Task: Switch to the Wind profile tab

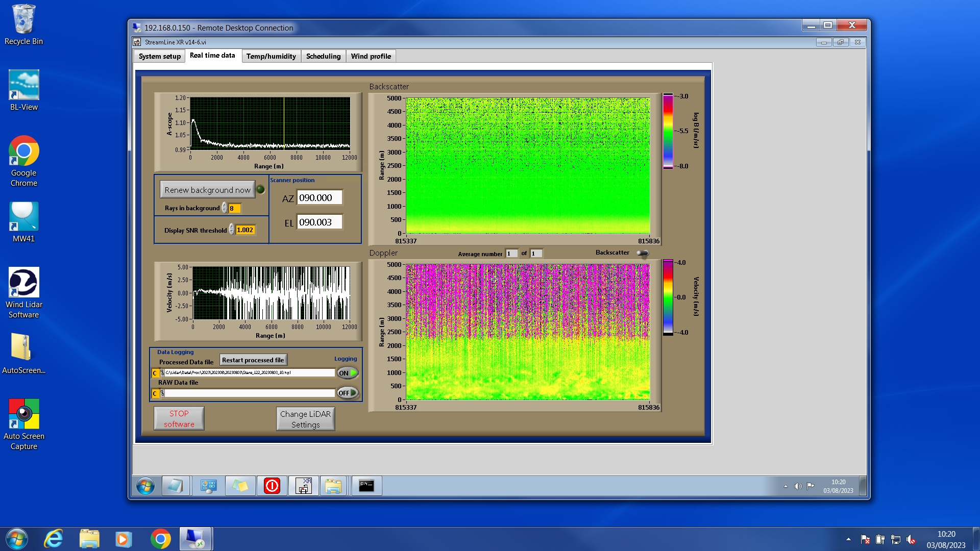Action: click(371, 56)
